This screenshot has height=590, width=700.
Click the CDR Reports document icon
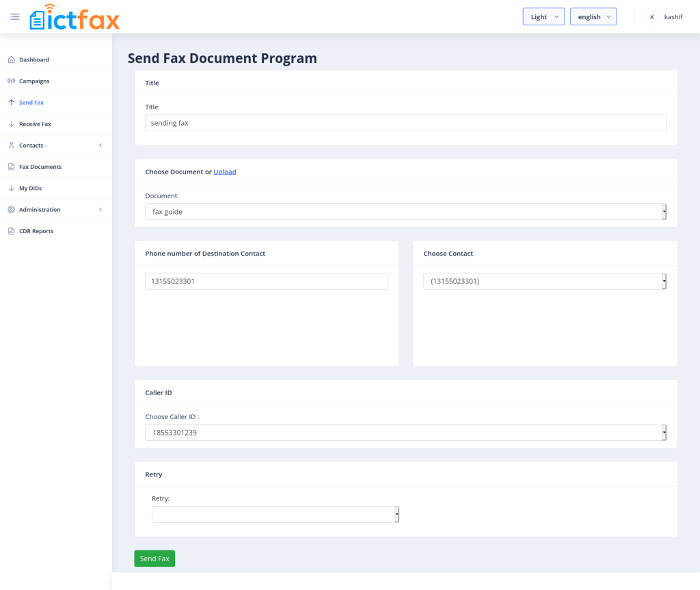click(12, 231)
